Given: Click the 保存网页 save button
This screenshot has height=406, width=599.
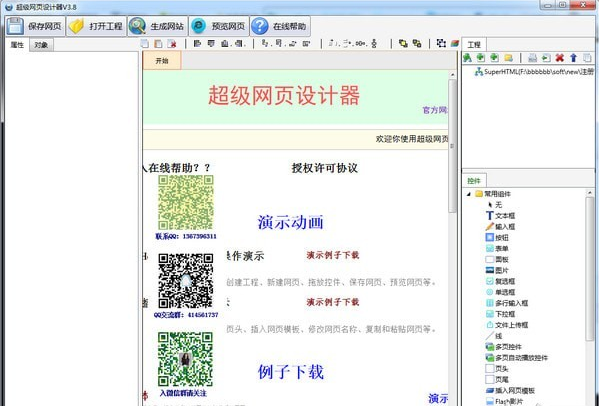Looking at the screenshot, I should point(35,26).
